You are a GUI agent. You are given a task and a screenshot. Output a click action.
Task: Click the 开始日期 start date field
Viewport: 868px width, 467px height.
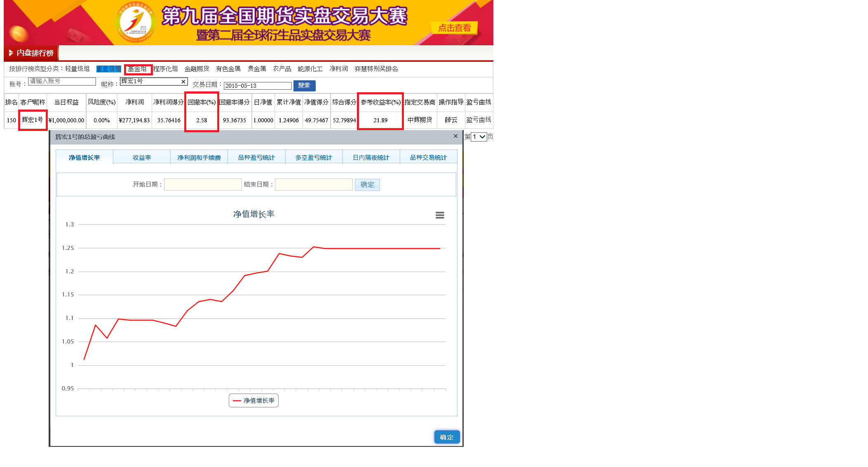[x=203, y=184]
